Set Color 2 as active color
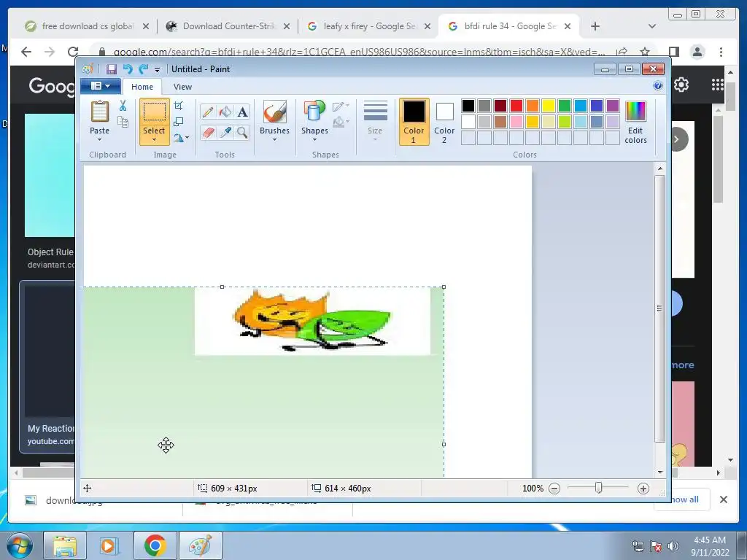 pos(444,122)
